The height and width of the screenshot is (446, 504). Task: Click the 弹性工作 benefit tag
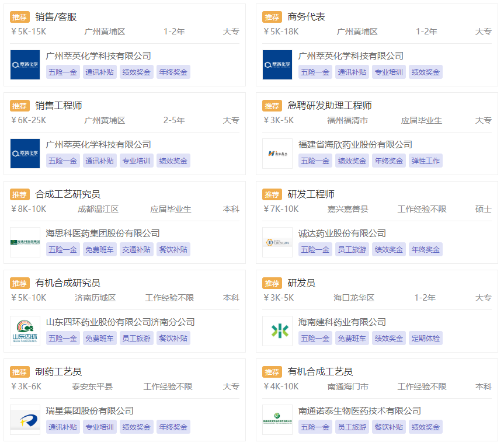click(x=425, y=161)
